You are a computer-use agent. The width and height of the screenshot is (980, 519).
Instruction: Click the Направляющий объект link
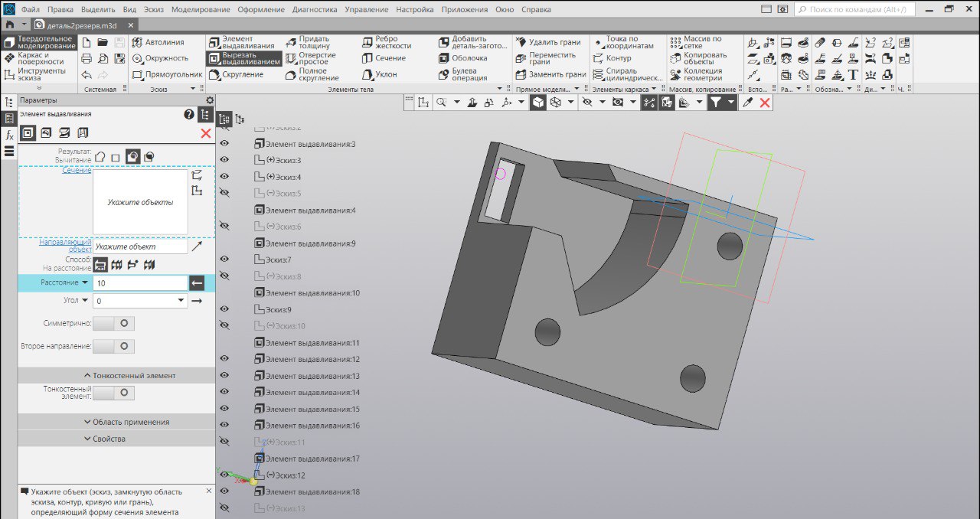66,246
